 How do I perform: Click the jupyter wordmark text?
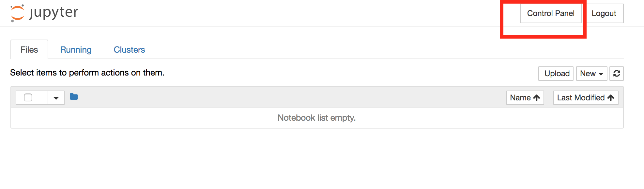pyautogui.click(x=54, y=13)
